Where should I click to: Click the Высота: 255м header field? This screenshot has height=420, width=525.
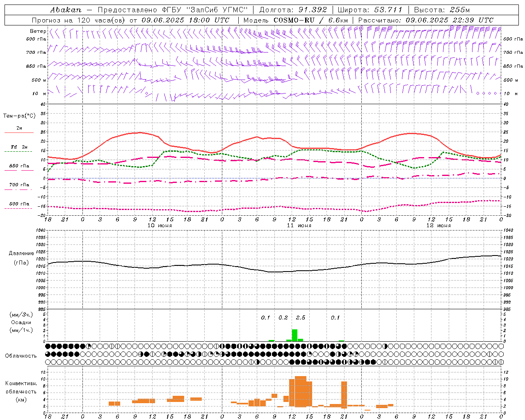[442, 10]
